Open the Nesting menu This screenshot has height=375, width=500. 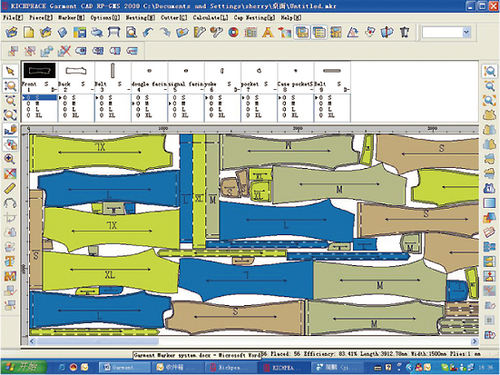(x=140, y=18)
